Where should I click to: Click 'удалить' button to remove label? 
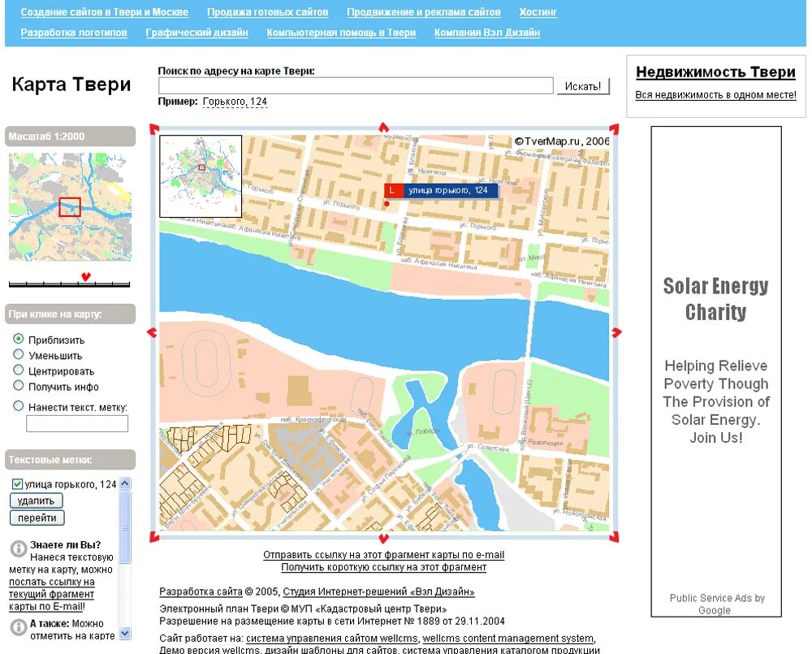[36, 500]
